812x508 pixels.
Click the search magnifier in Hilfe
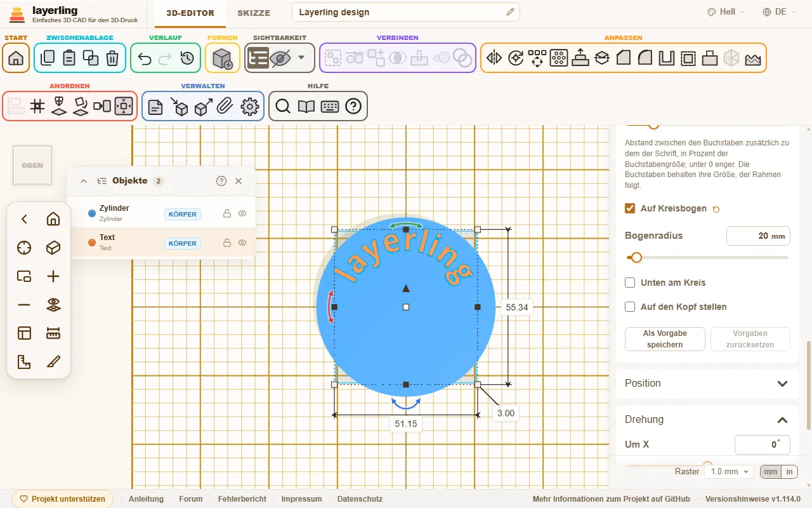[283, 107]
